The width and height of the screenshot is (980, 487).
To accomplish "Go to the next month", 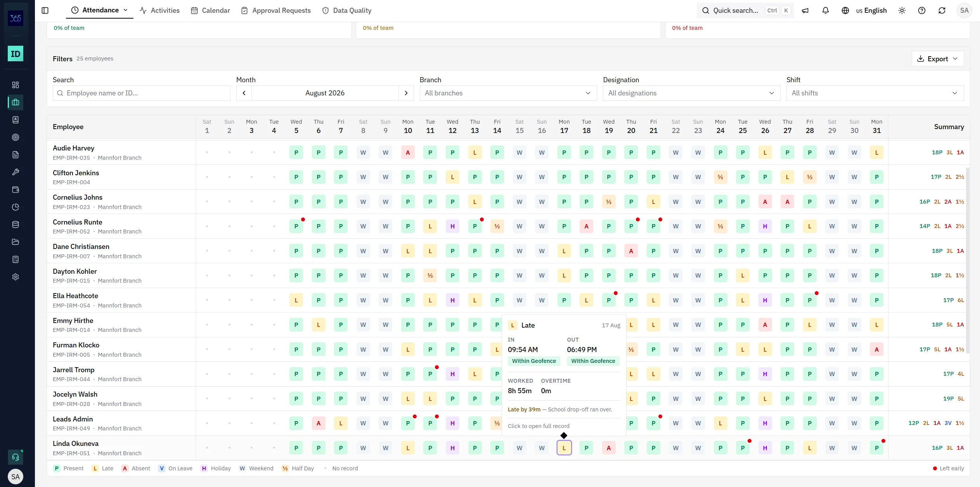I will point(406,93).
